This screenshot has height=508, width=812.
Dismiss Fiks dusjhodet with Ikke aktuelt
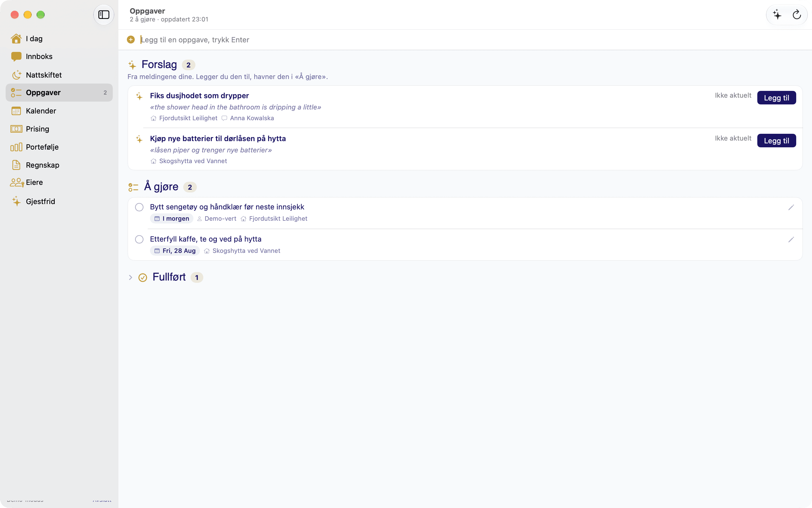click(x=733, y=95)
